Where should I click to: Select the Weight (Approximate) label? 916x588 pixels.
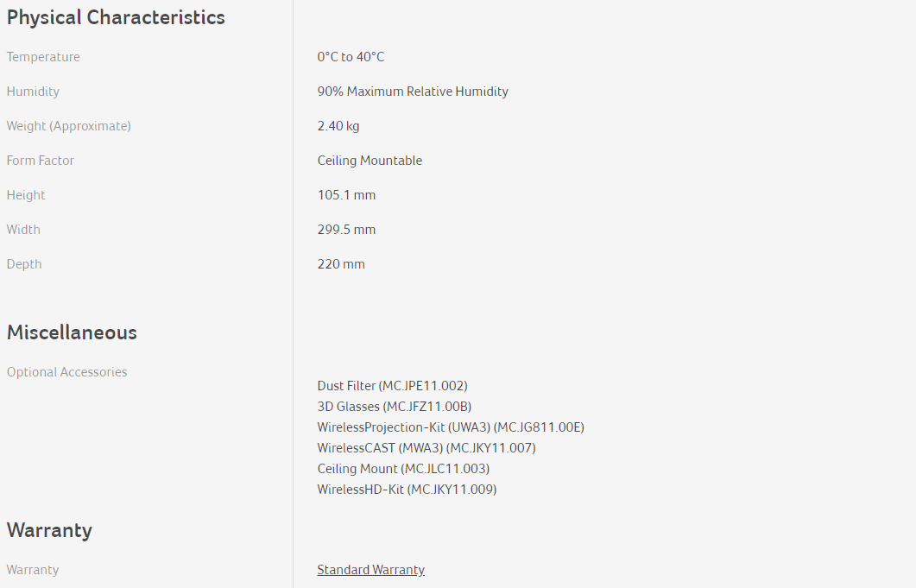[69, 126]
